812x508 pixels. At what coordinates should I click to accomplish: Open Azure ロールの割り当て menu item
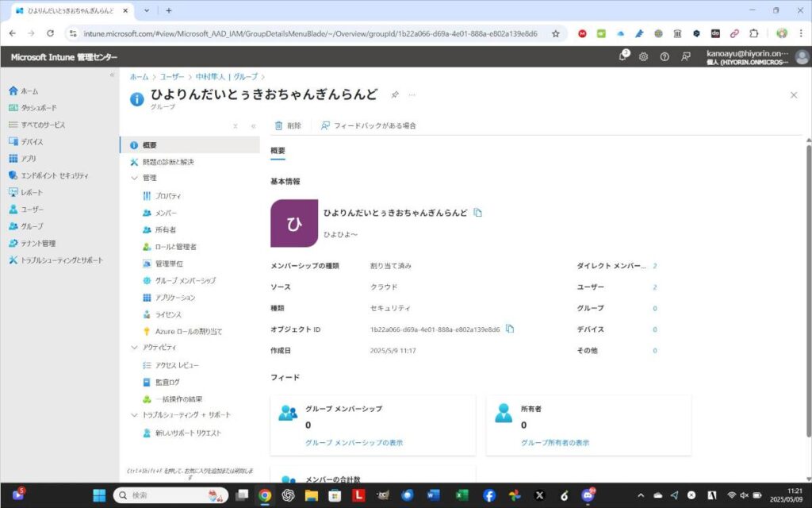182,331
